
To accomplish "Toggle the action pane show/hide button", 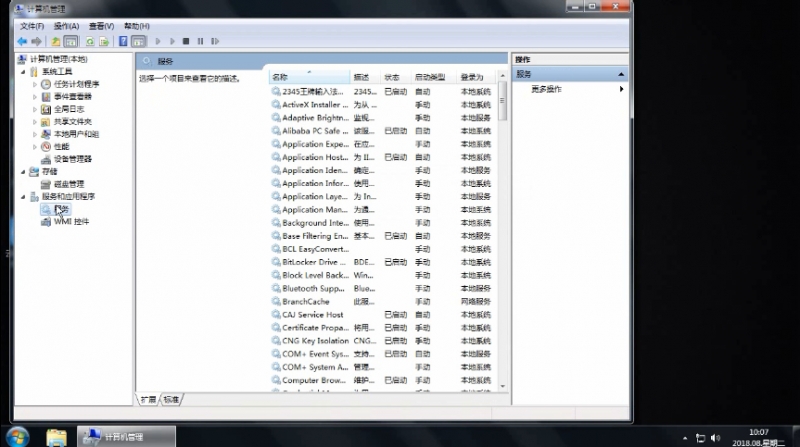I will [x=138, y=41].
